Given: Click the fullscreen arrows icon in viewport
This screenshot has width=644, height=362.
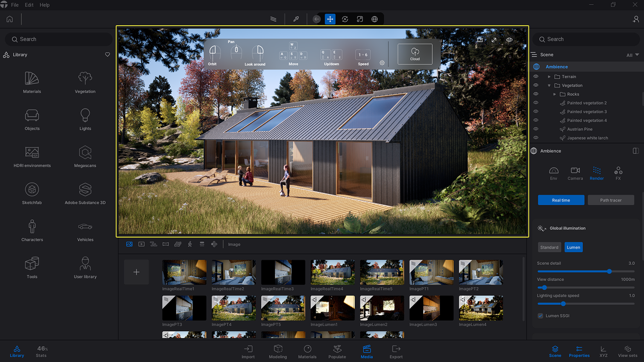Looking at the screenshot, I should pyautogui.click(x=494, y=40).
